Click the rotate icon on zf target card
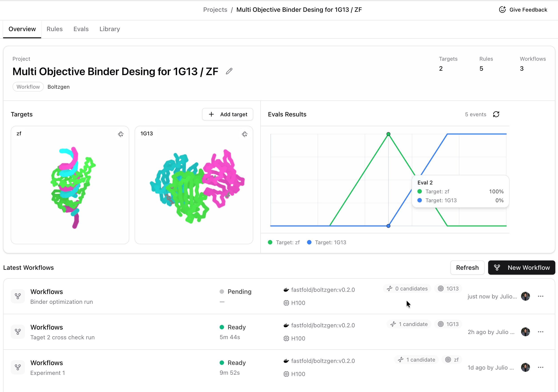Image resolution: width=558 pixels, height=392 pixels. [x=121, y=134]
